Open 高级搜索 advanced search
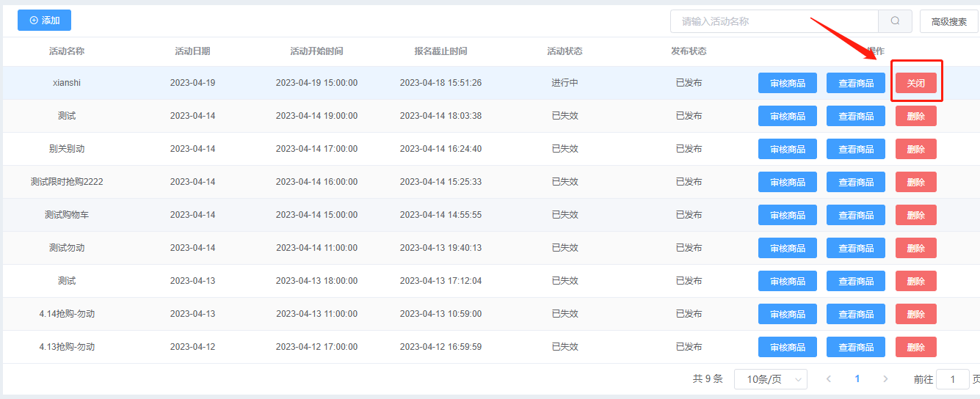 click(x=949, y=21)
